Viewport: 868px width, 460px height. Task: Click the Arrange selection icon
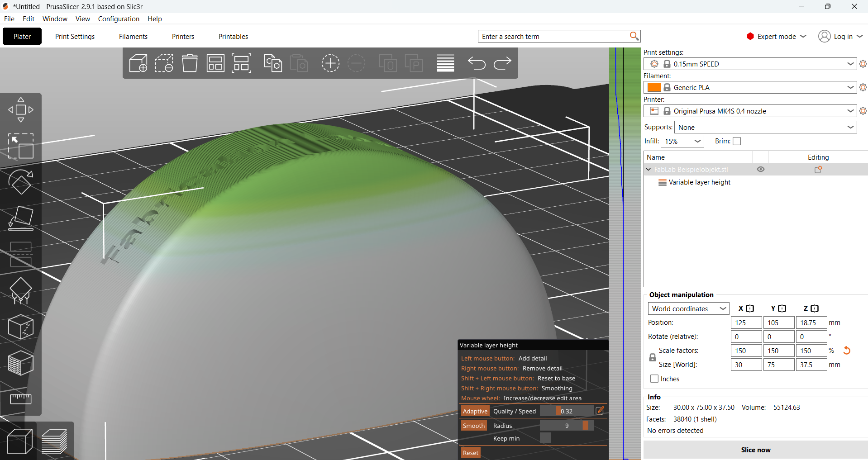pyautogui.click(x=242, y=63)
